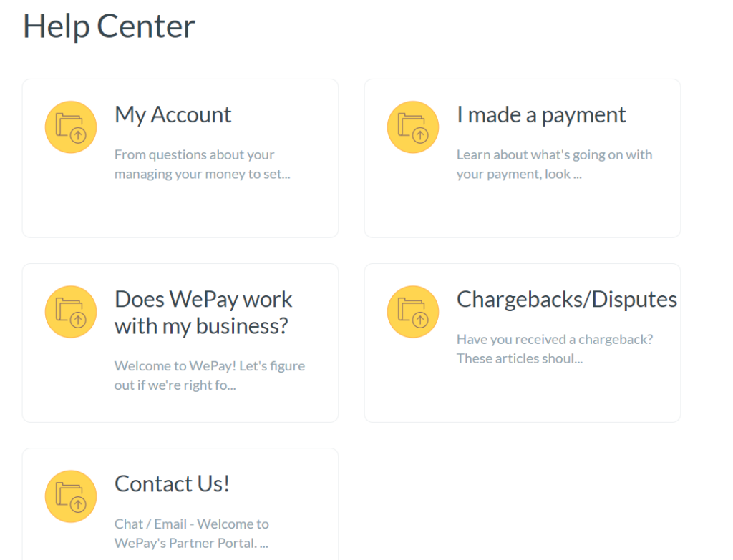Open "Does WePay work with my business?"
The width and height of the screenshot is (733, 560).
pyautogui.click(x=203, y=312)
